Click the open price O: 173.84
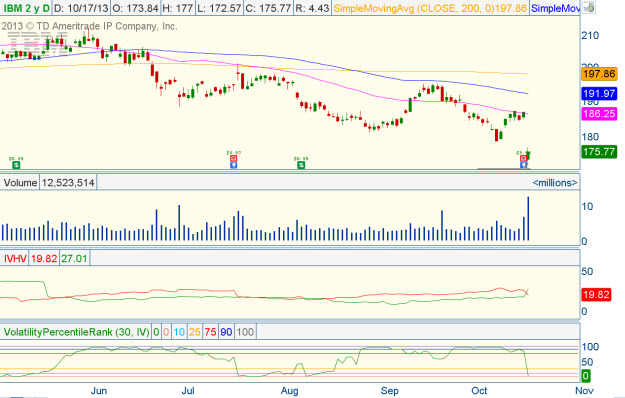 tap(136, 8)
